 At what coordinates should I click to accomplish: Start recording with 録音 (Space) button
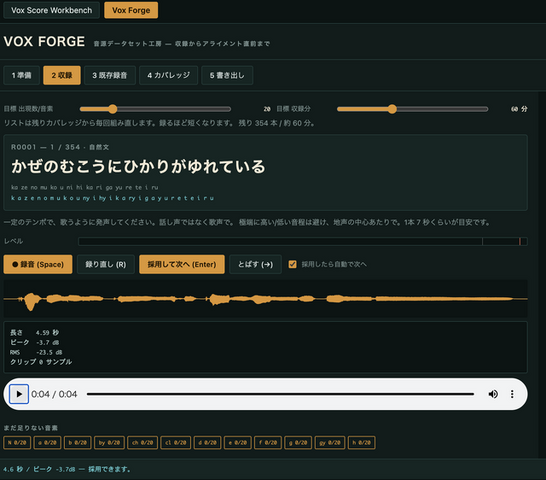click(x=38, y=264)
